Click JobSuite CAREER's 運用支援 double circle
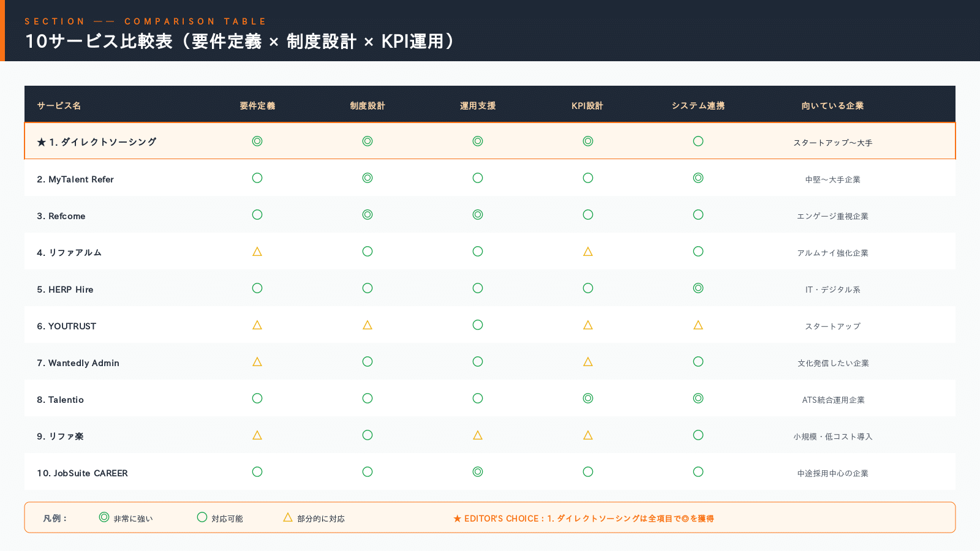980x551 pixels. (478, 472)
